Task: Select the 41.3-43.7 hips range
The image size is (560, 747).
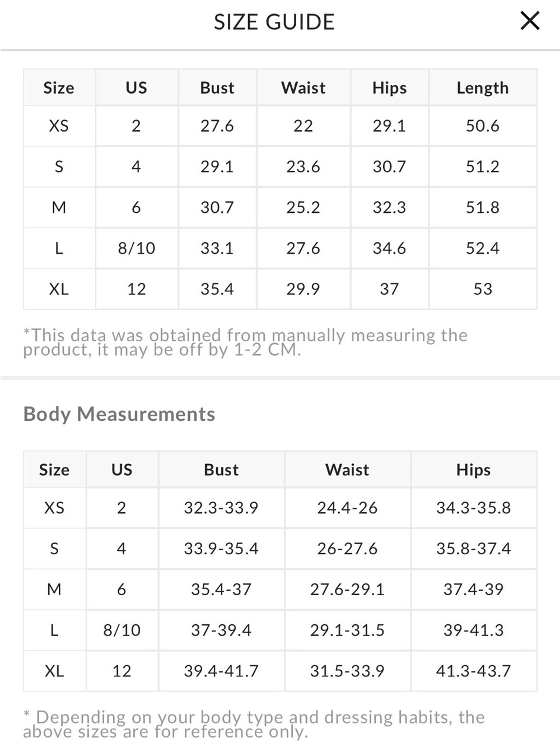Action: tap(474, 671)
